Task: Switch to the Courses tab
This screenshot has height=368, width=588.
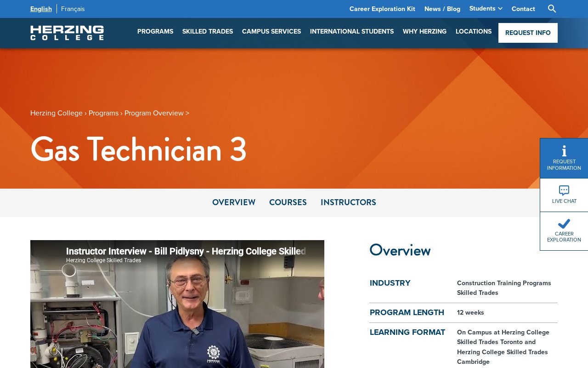Action: [288, 202]
